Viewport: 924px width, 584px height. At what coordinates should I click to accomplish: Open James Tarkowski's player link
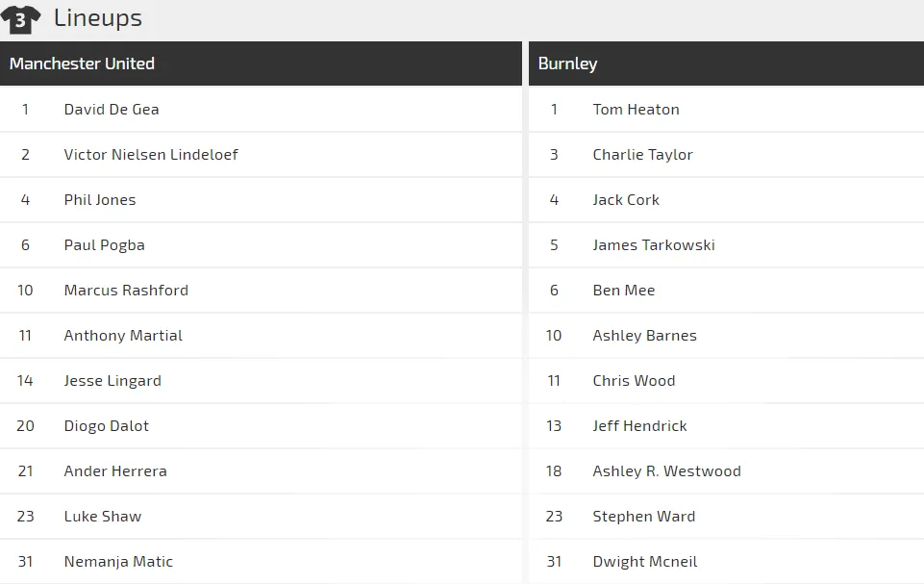click(x=654, y=244)
